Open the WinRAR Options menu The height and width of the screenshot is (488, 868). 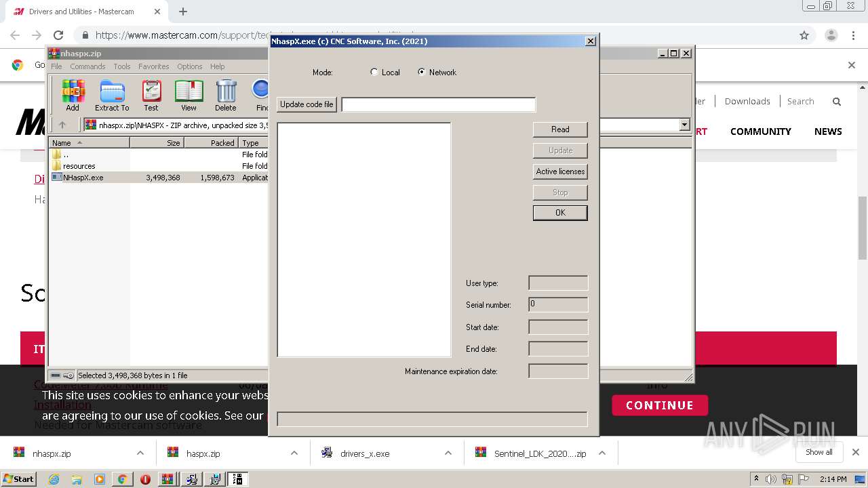click(190, 66)
